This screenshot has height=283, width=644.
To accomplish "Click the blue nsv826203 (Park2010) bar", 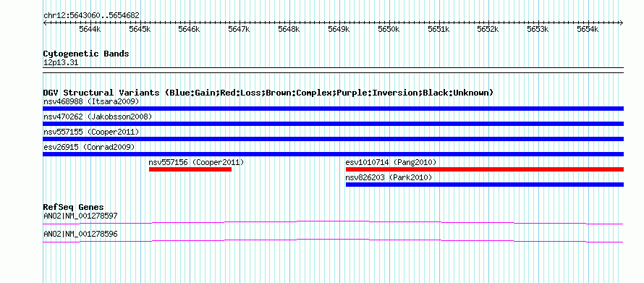I will (x=485, y=185).
